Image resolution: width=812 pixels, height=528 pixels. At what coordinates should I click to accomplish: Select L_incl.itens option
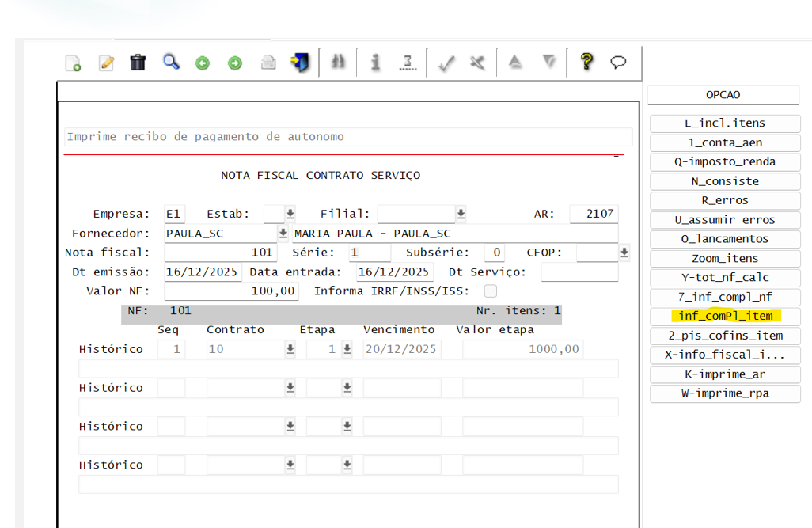[725, 123]
